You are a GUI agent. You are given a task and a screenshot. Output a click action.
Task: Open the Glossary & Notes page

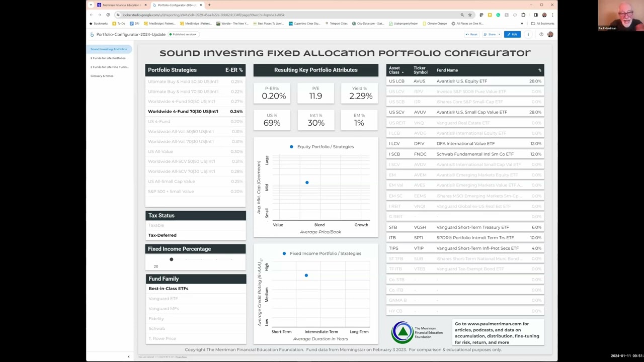(x=102, y=76)
